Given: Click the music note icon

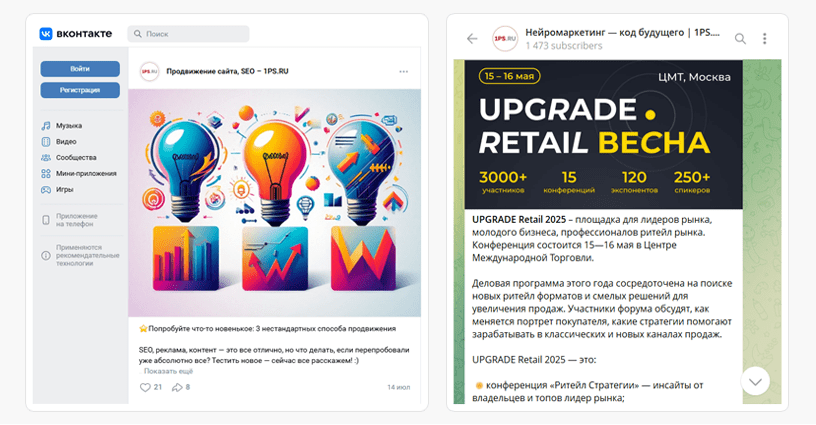Looking at the screenshot, I should (x=46, y=126).
